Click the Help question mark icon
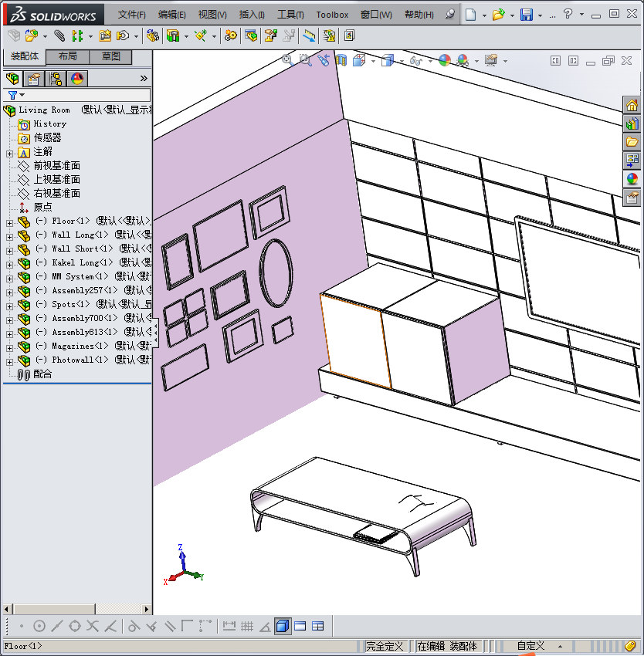Image resolution: width=644 pixels, height=656 pixels. tap(568, 14)
